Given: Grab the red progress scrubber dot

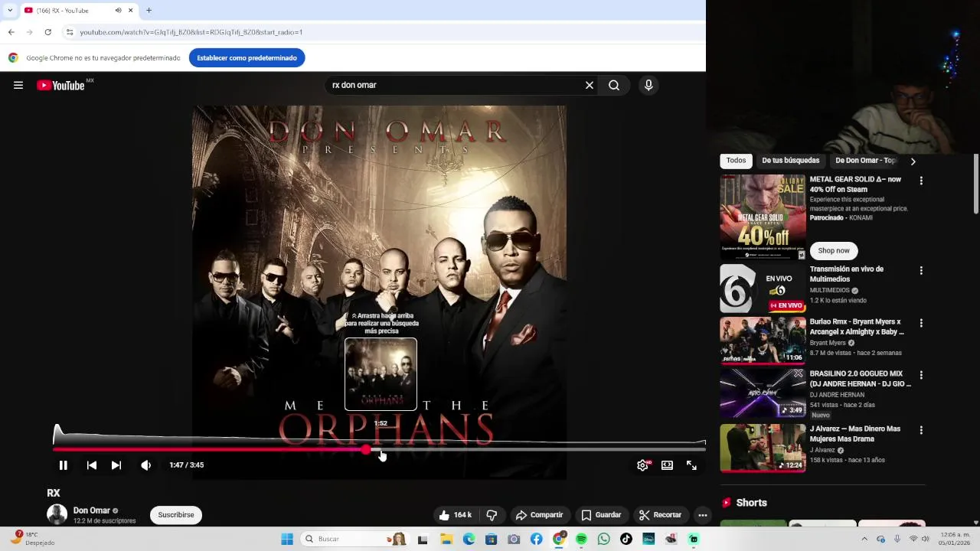Looking at the screenshot, I should pyautogui.click(x=366, y=450).
